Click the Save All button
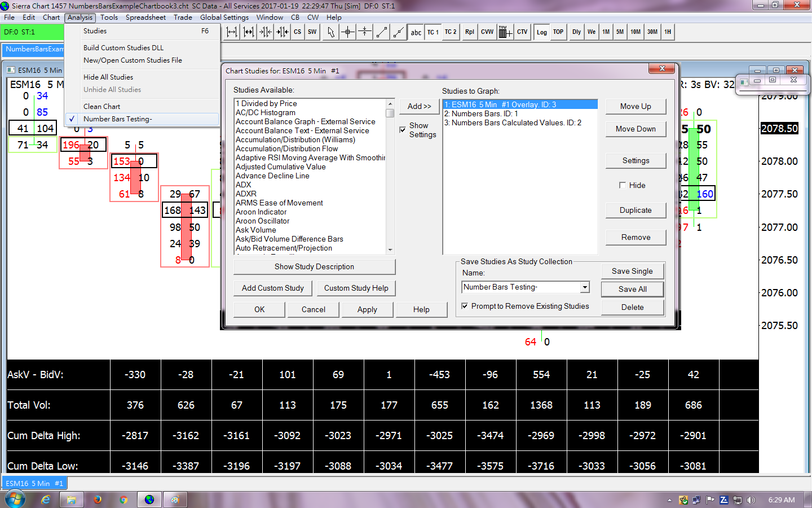The image size is (812, 508). pyautogui.click(x=632, y=289)
